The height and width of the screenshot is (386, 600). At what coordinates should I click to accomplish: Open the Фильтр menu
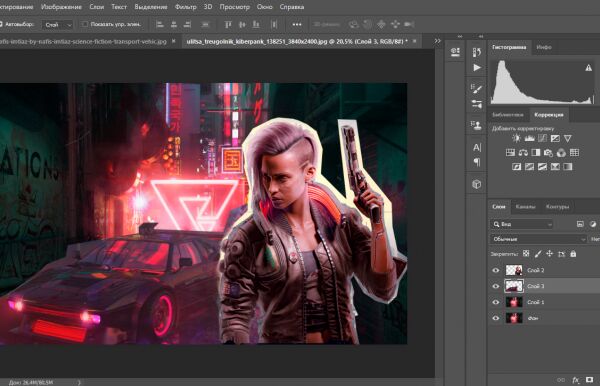pos(186,7)
